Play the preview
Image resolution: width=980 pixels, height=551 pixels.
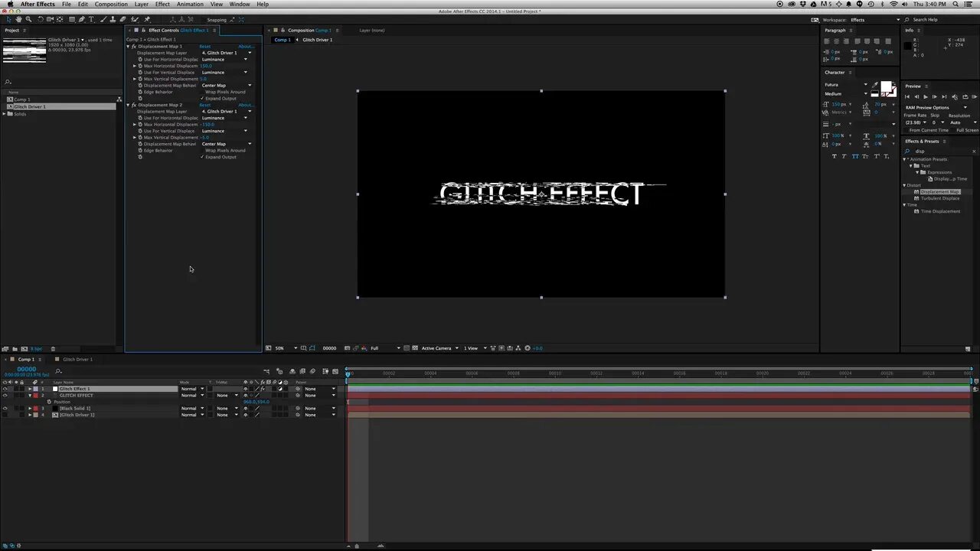(x=925, y=96)
